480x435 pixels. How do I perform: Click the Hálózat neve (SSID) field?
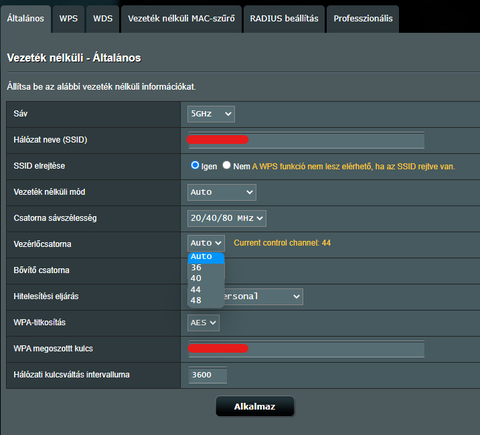[306, 140]
